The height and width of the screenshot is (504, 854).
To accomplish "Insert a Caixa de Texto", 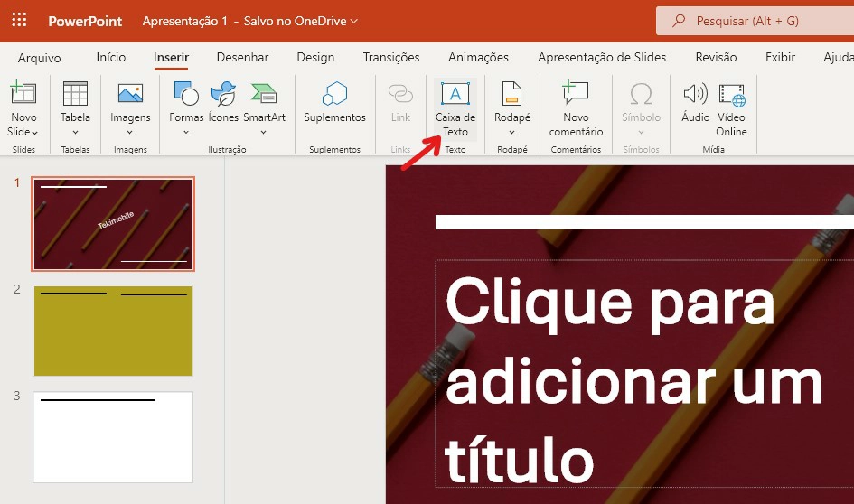I will 455,108.
